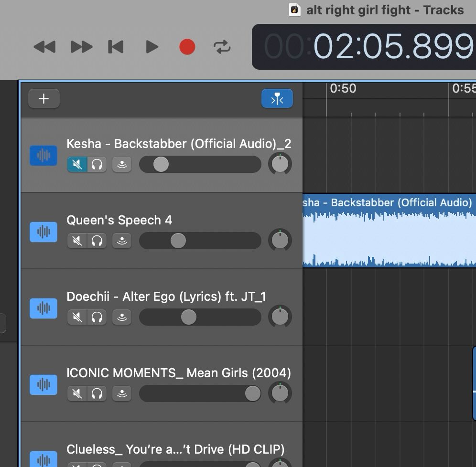The height and width of the screenshot is (467, 476).
Task: Select the Doechii - Alter Ego (Lyrics) ft. JT_1 name
Action: click(166, 297)
